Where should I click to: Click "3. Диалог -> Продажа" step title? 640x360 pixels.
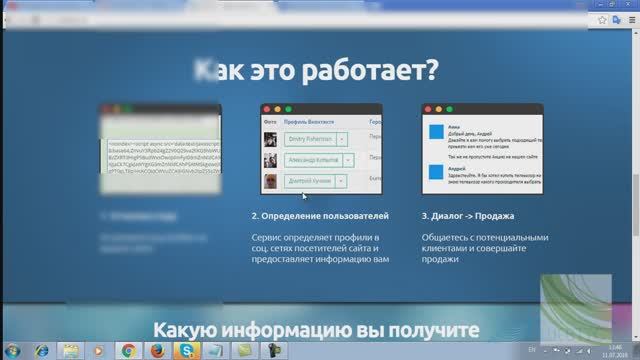click(x=468, y=216)
